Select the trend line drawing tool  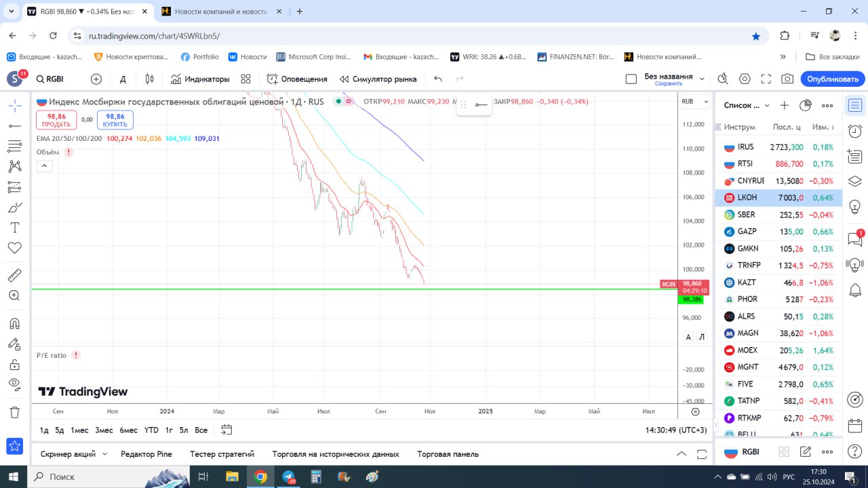(14, 125)
